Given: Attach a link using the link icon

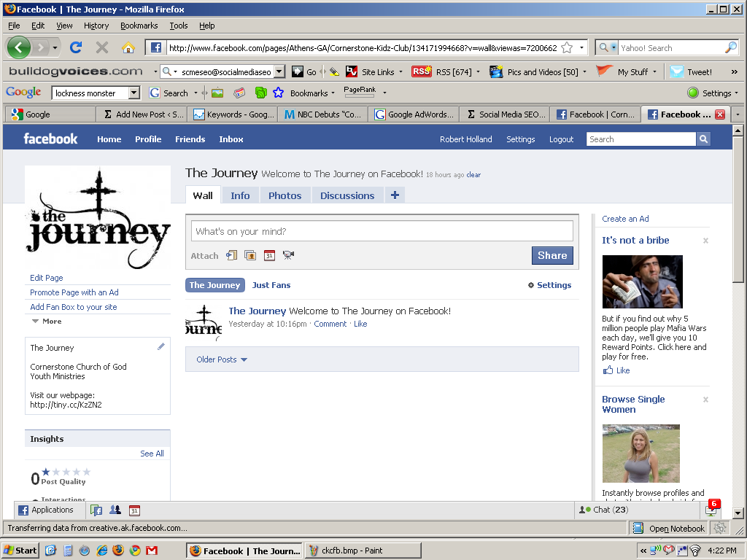Looking at the screenshot, I should click(231, 255).
